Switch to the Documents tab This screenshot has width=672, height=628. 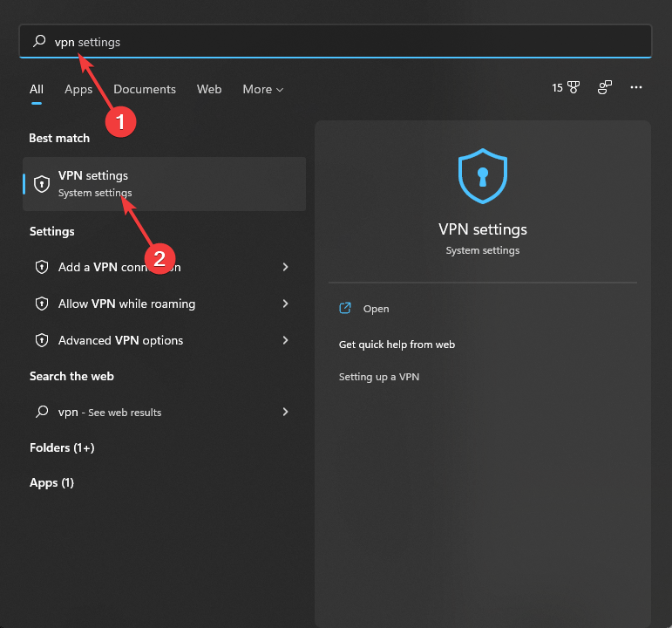click(145, 89)
